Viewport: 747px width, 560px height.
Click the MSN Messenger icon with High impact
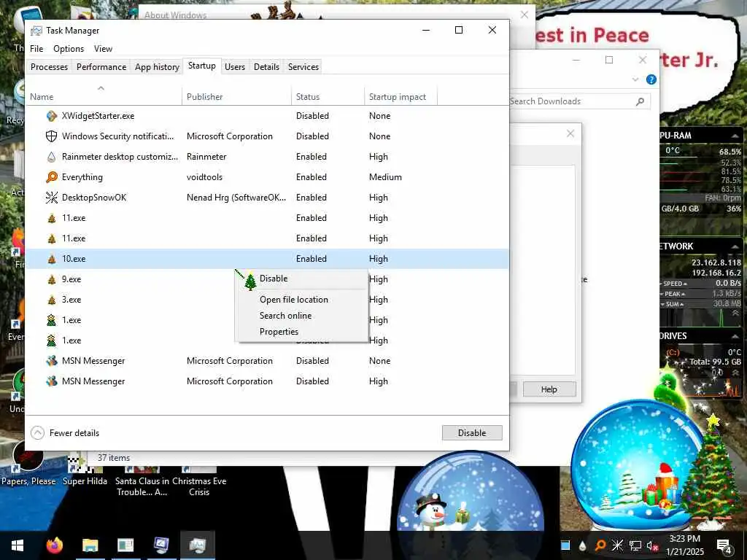click(x=52, y=381)
